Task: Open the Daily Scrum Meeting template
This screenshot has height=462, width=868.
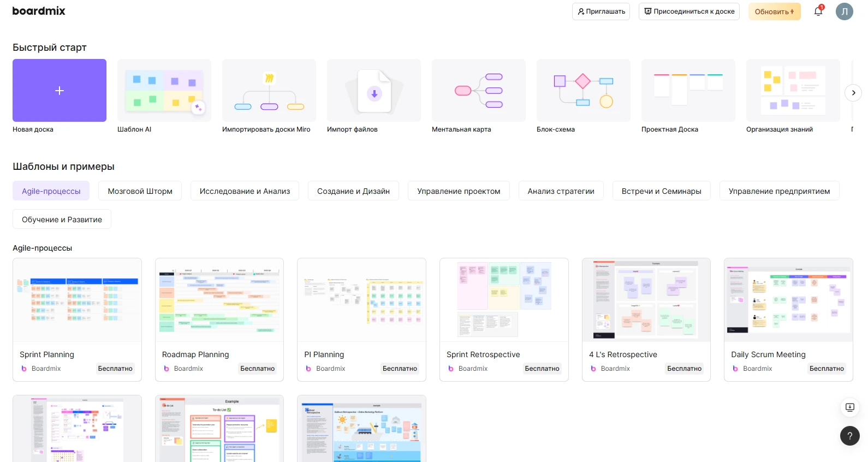Action: 788,319
